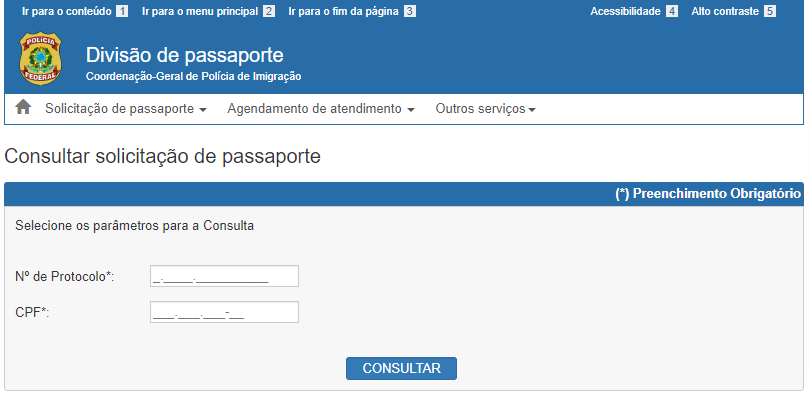Open the Acessibilidade link

625,11
